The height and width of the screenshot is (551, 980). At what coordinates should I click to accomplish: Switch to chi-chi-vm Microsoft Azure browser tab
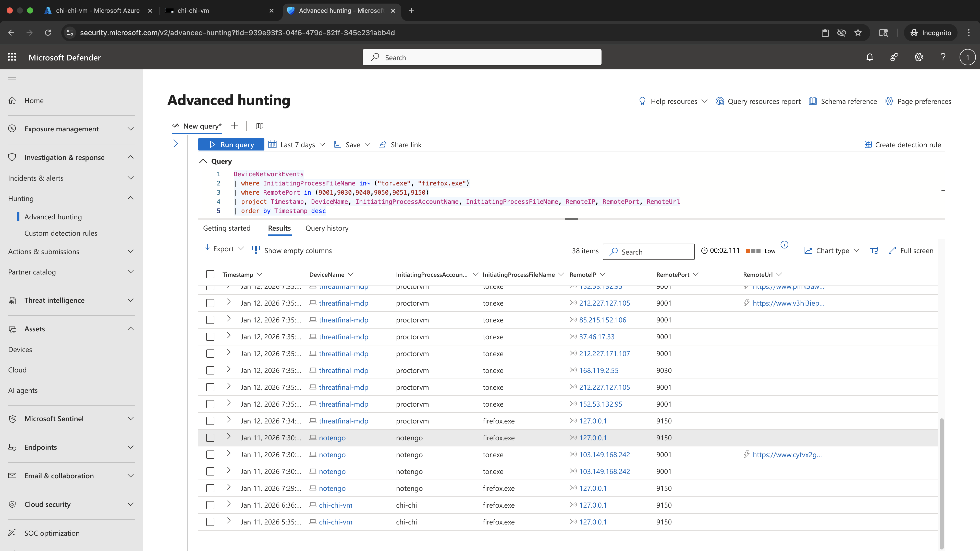coord(98,10)
